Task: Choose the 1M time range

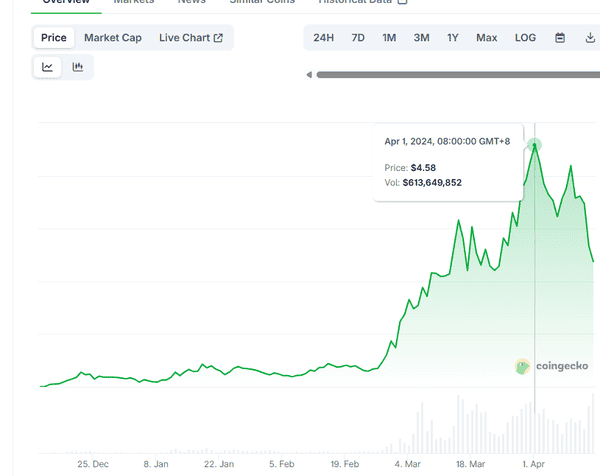Action: [389, 38]
